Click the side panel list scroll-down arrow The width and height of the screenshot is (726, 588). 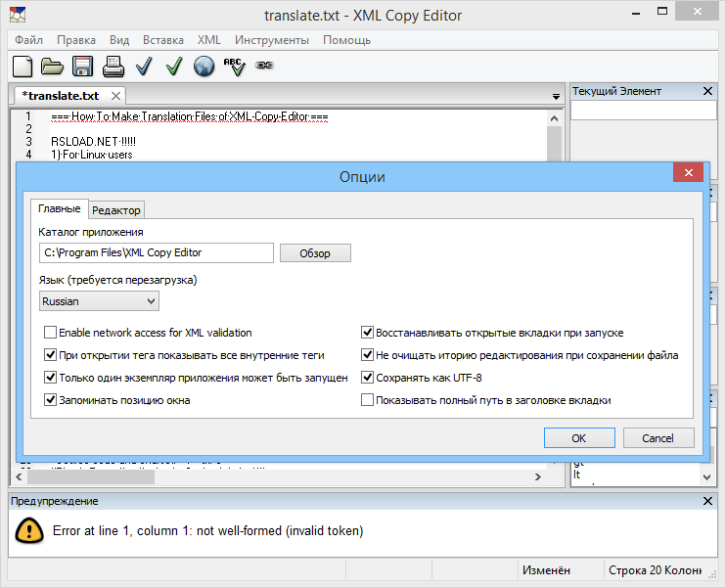tap(707, 476)
